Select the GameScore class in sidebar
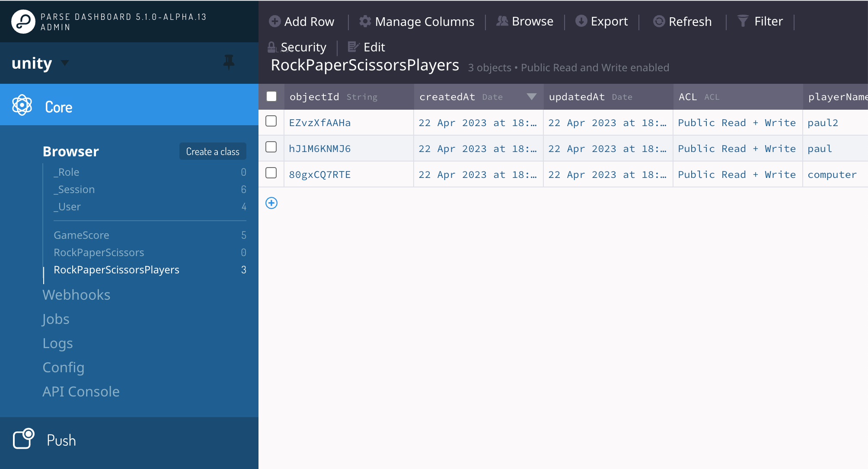This screenshot has height=469, width=868. [81, 235]
